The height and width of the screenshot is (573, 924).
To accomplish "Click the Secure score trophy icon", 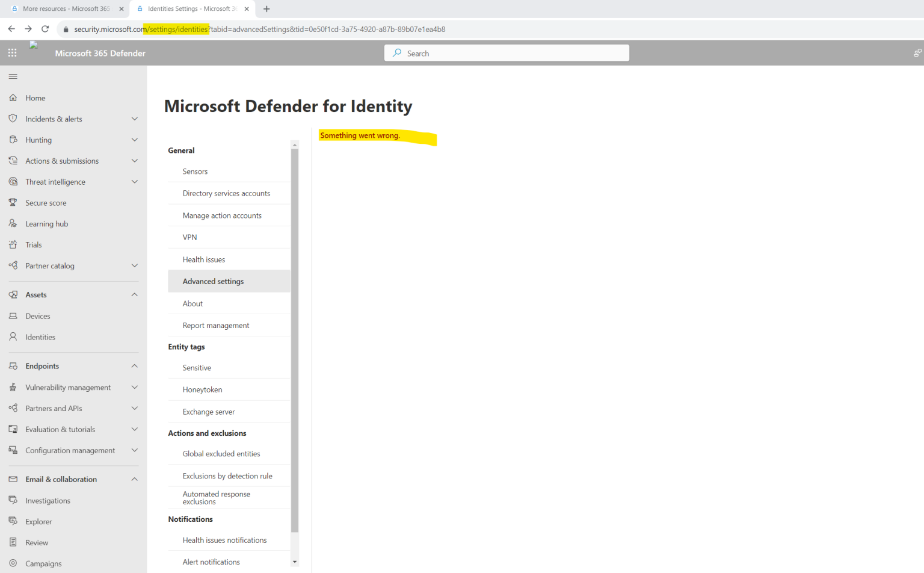I will [13, 202].
